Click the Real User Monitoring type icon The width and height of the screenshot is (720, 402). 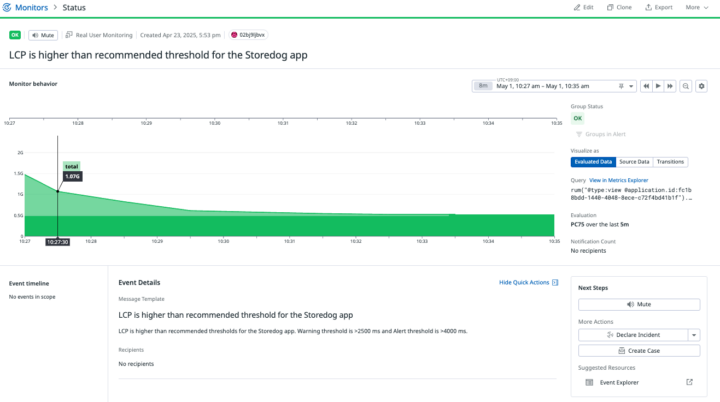(69, 35)
